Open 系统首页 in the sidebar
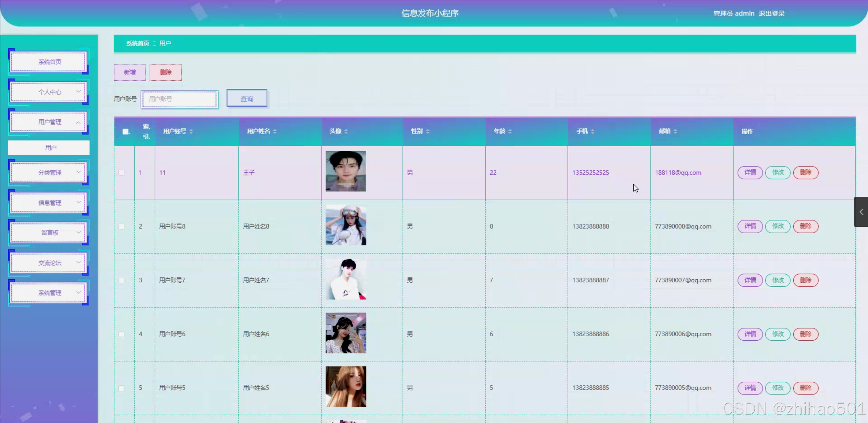This screenshot has height=423, width=868. tap(49, 62)
